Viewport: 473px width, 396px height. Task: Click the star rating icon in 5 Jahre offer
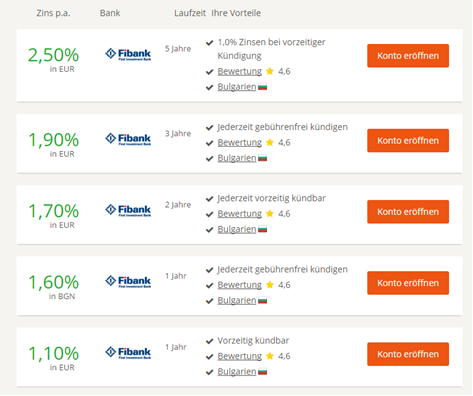(x=270, y=71)
